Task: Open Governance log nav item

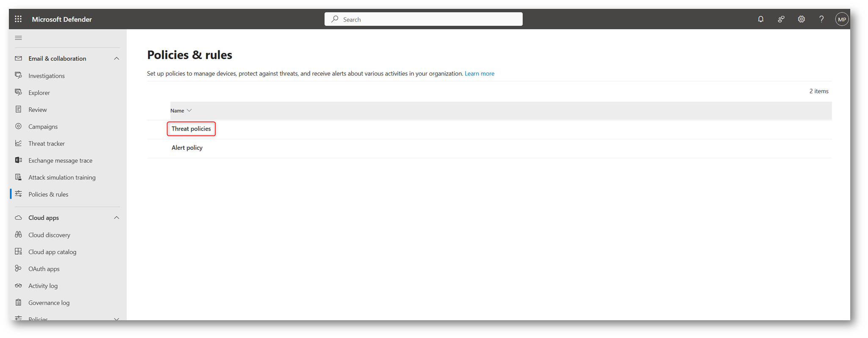Action: click(x=49, y=302)
